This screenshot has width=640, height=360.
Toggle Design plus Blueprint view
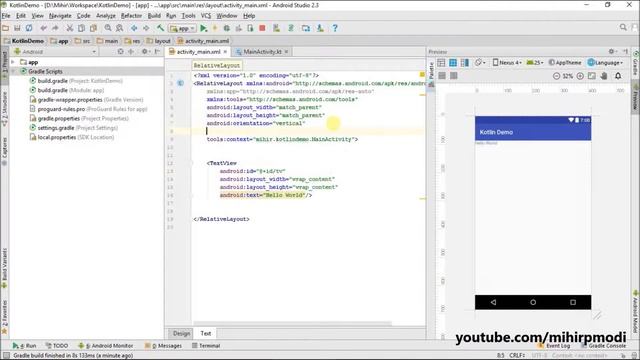click(x=465, y=62)
